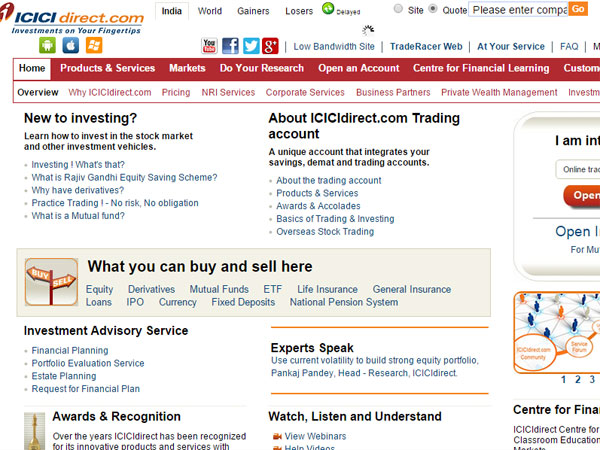Screen dimensions: 600x450
Task: Open the Windows app icon
Action: pyautogui.click(x=94, y=45)
